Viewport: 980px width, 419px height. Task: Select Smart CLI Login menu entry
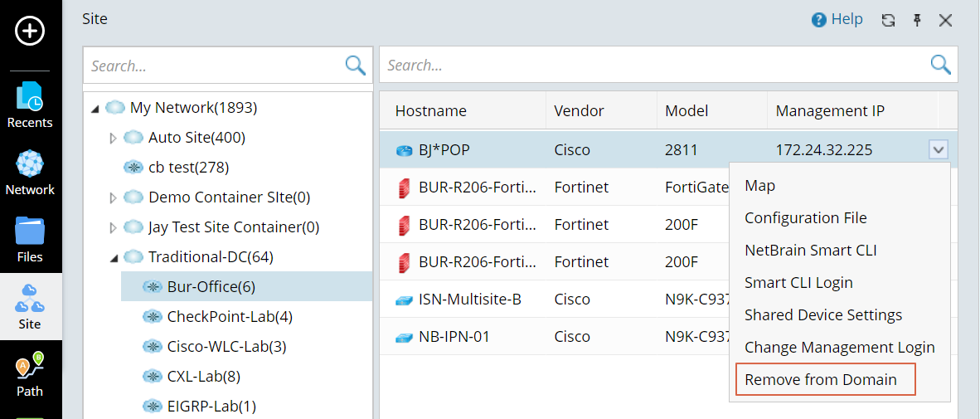tap(798, 283)
